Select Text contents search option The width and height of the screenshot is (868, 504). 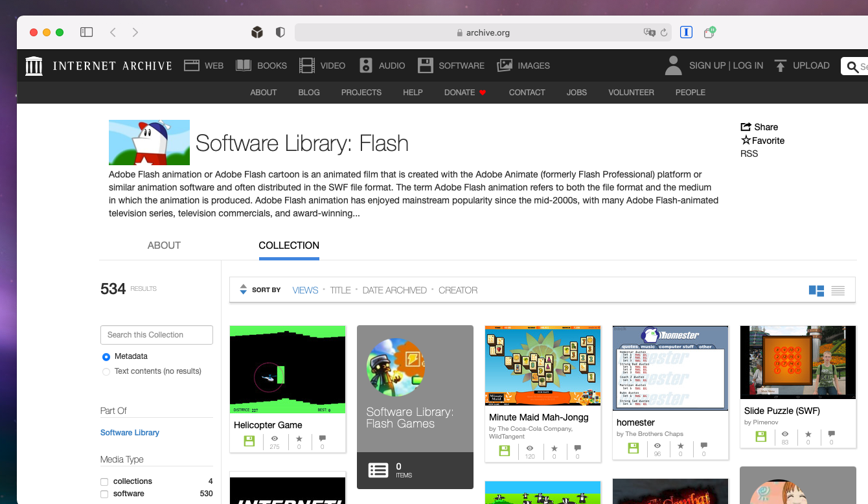pyautogui.click(x=106, y=371)
